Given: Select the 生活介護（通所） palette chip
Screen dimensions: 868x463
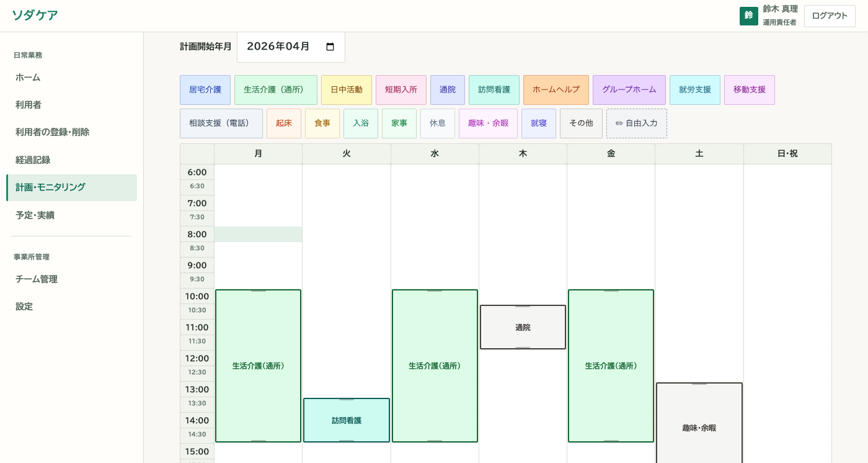Looking at the screenshot, I should [276, 90].
